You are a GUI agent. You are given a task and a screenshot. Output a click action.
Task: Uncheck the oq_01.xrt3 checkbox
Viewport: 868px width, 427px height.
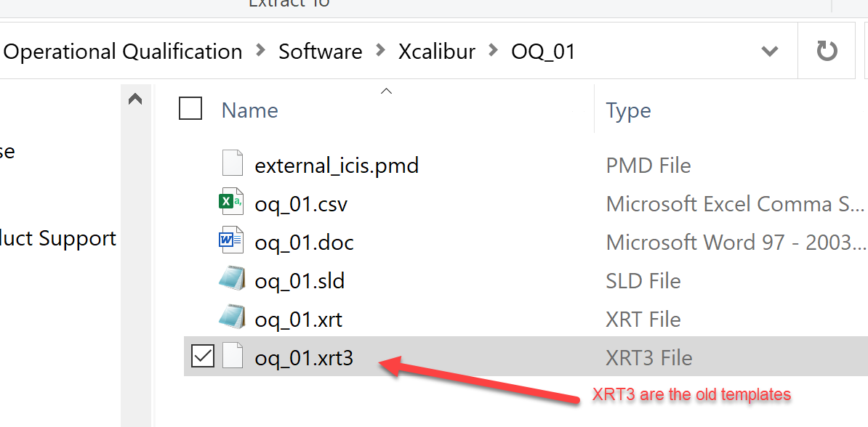(202, 357)
